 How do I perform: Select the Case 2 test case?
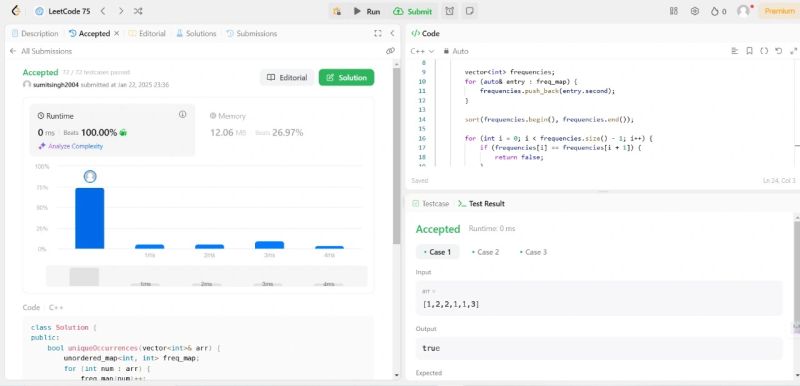(485, 252)
